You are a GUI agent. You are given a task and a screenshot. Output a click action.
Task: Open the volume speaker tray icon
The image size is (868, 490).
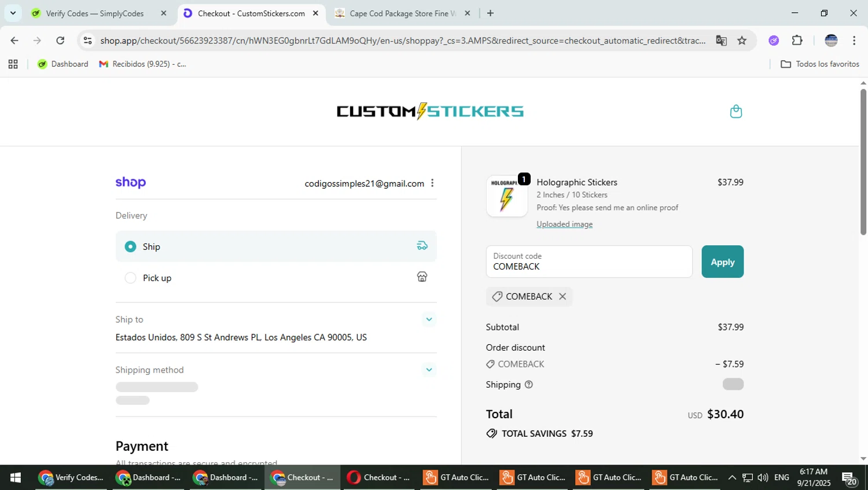pos(763,477)
